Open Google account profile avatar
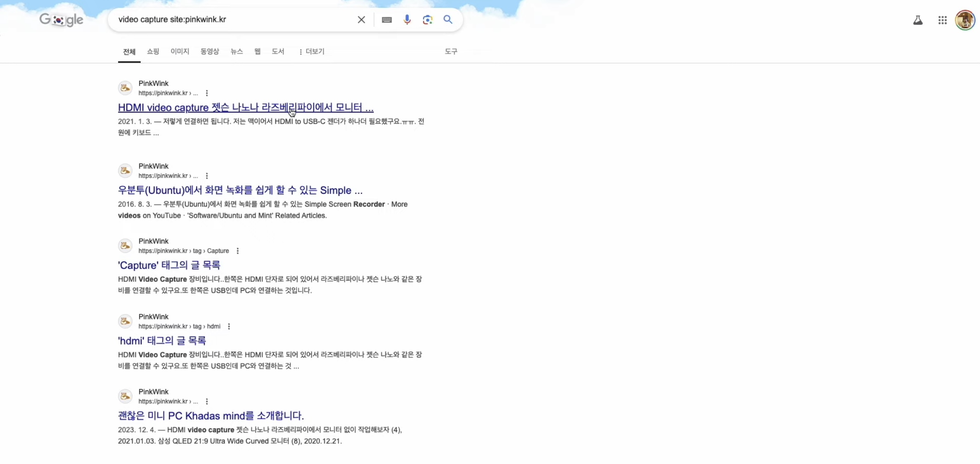This screenshot has height=464, width=980. tap(965, 20)
